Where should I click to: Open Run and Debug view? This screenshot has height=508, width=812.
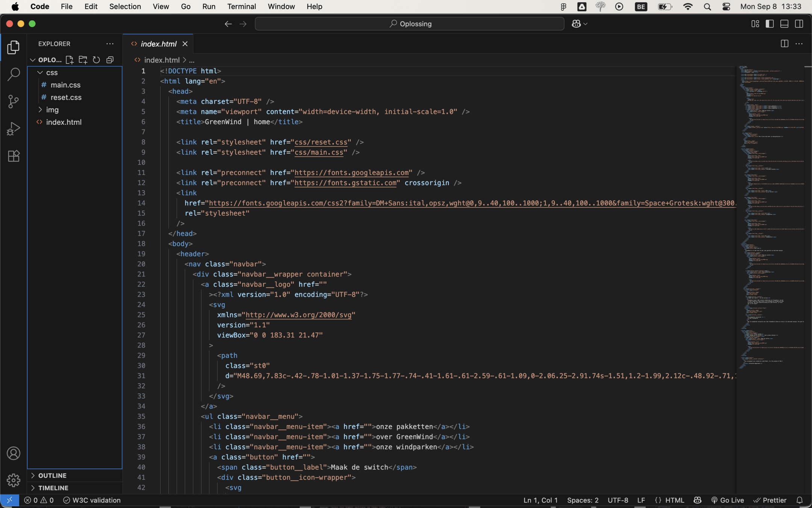14,129
